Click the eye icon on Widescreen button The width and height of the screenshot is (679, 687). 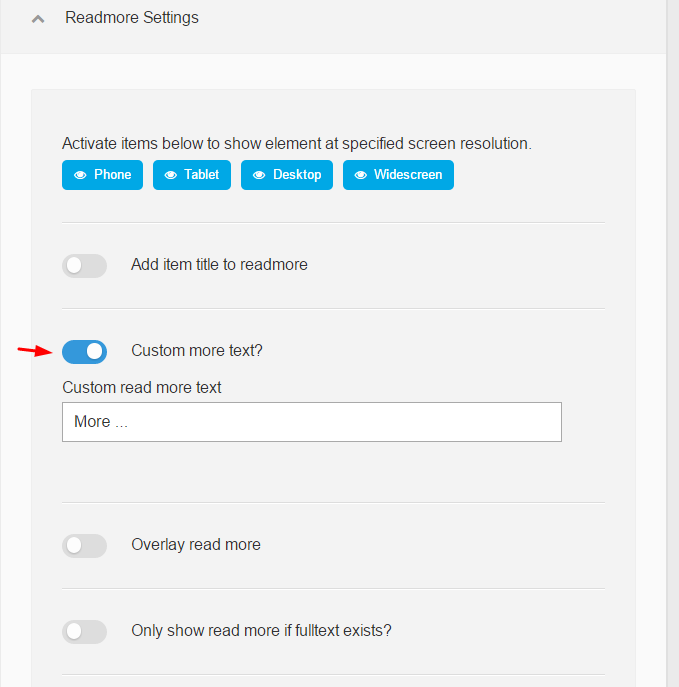(361, 175)
